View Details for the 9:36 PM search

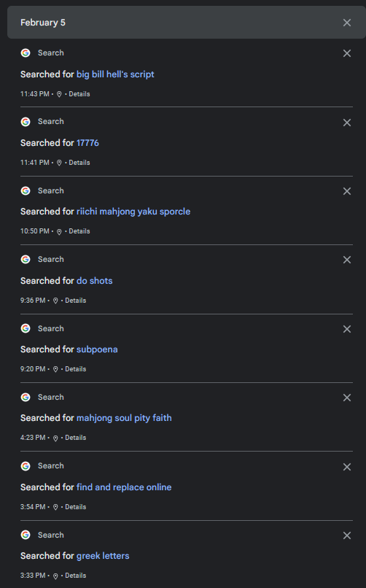[75, 301]
